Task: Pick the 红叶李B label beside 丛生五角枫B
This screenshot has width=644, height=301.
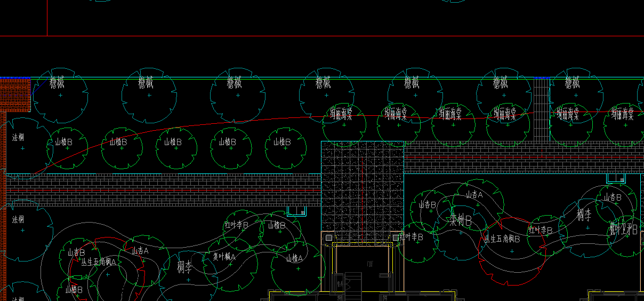Action: point(540,230)
